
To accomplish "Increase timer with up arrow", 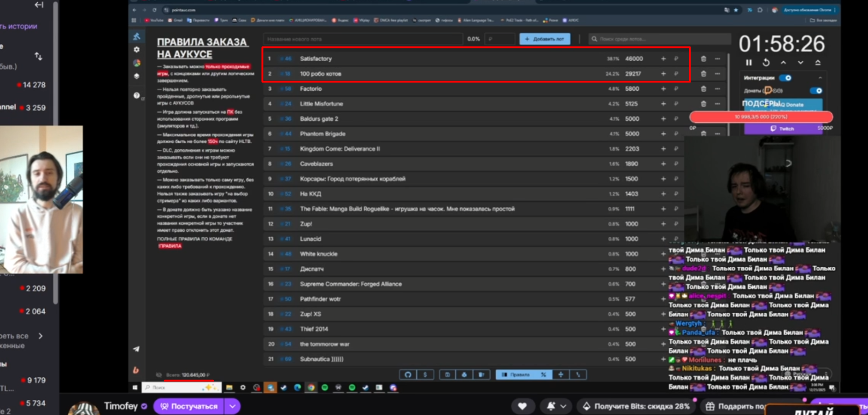I will pyautogui.click(x=783, y=63).
